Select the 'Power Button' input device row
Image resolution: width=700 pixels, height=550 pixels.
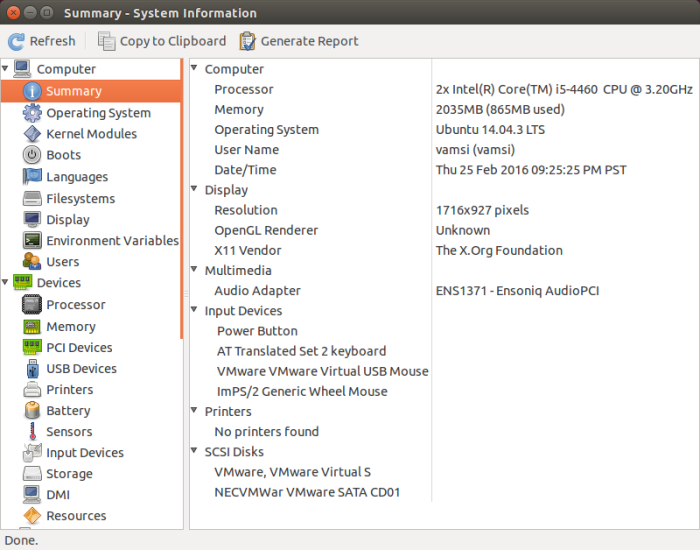(x=257, y=331)
